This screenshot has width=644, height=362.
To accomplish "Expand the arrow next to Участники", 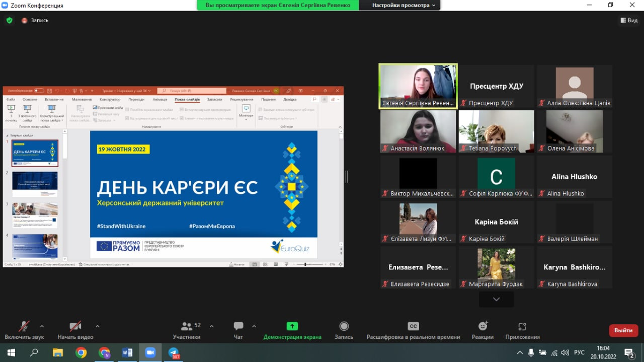I will (211, 326).
